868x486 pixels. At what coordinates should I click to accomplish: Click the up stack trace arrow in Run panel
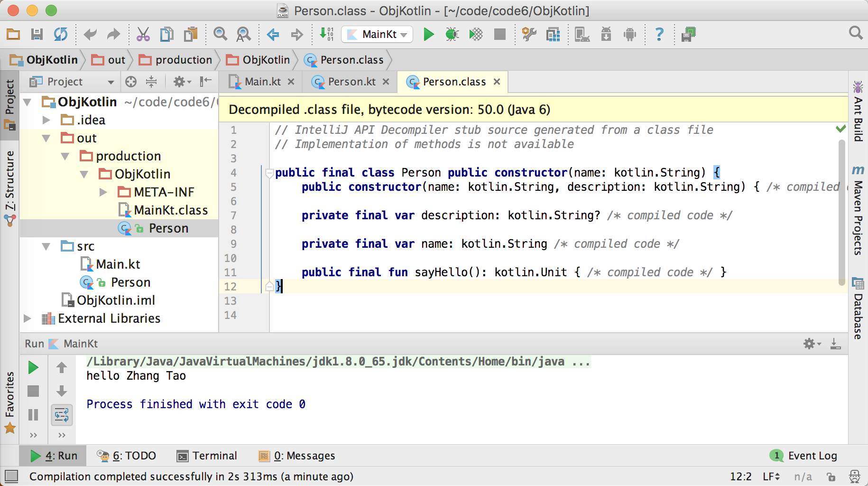click(x=62, y=367)
